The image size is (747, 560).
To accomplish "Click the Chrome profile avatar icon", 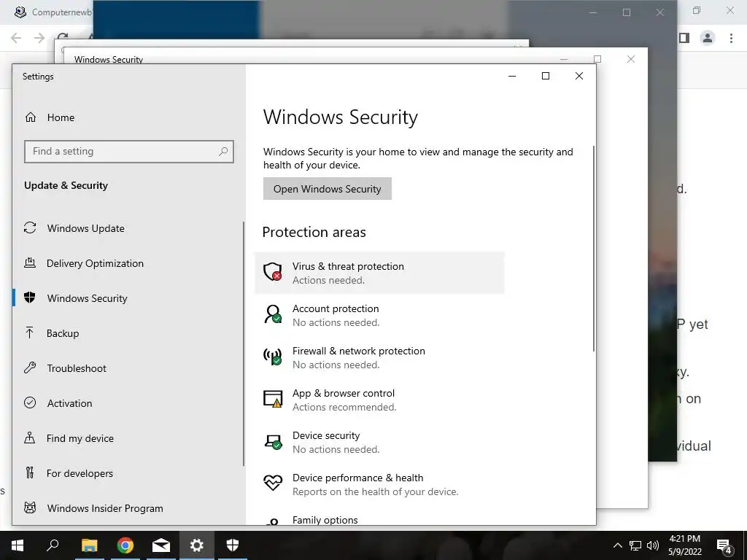I will pyautogui.click(x=708, y=38).
